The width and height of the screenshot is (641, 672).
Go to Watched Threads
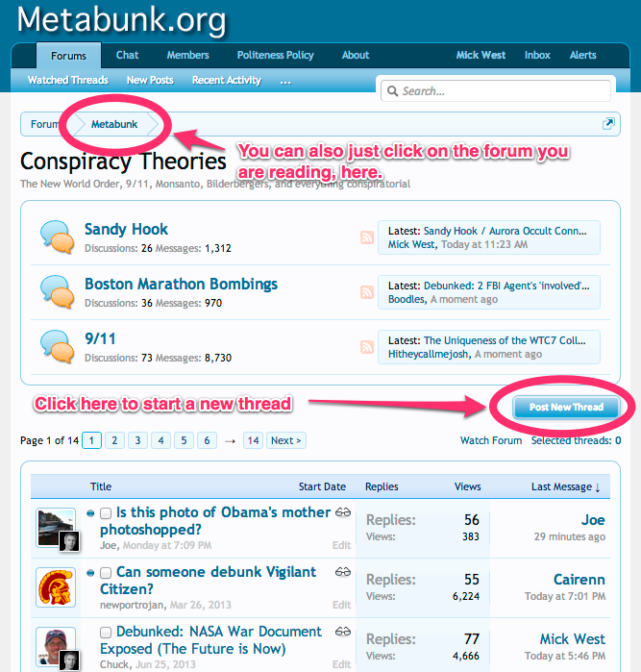[68, 80]
